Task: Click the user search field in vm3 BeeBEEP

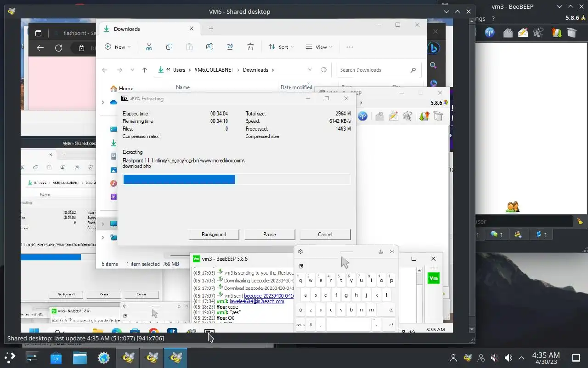Action: 525,221
